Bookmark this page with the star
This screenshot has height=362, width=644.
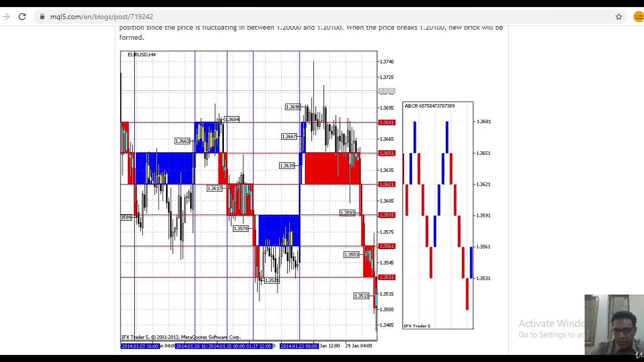coord(619,17)
